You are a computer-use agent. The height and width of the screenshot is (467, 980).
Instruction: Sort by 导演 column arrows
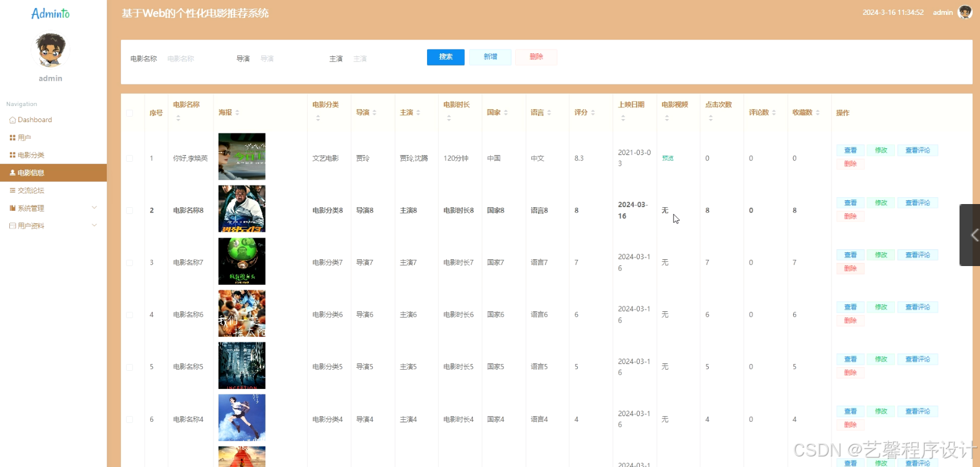point(374,112)
